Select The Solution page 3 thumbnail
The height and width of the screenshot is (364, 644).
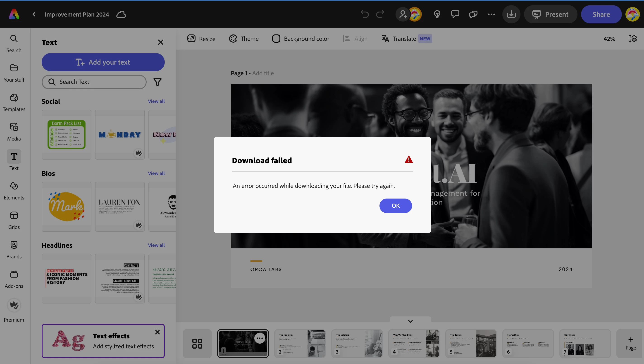point(357,343)
